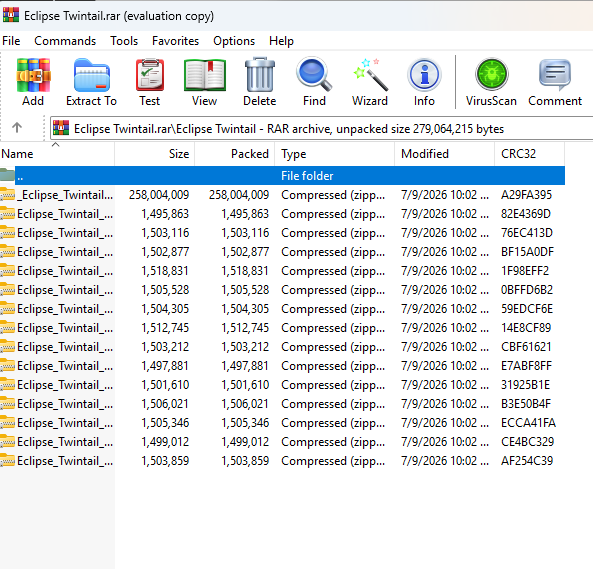Click the size value 1,499,012
The height and width of the screenshot is (569, 593).
pos(165,442)
